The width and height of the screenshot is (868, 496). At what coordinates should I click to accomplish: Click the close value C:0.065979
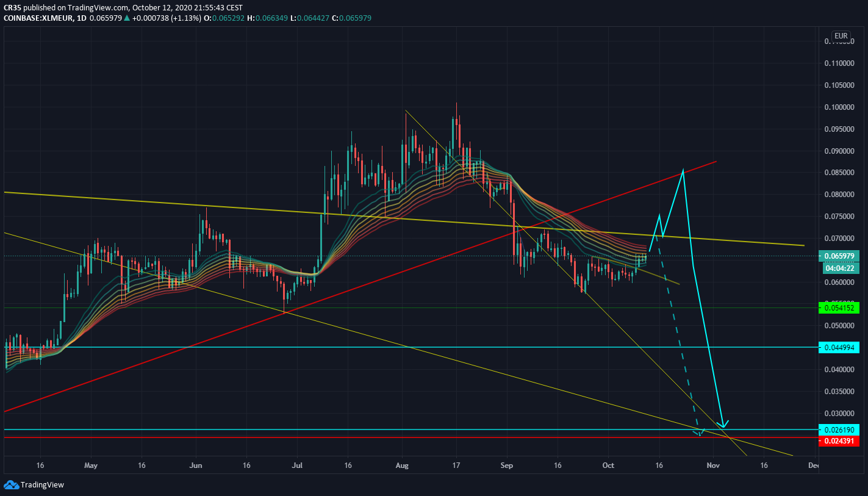pyautogui.click(x=351, y=18)
